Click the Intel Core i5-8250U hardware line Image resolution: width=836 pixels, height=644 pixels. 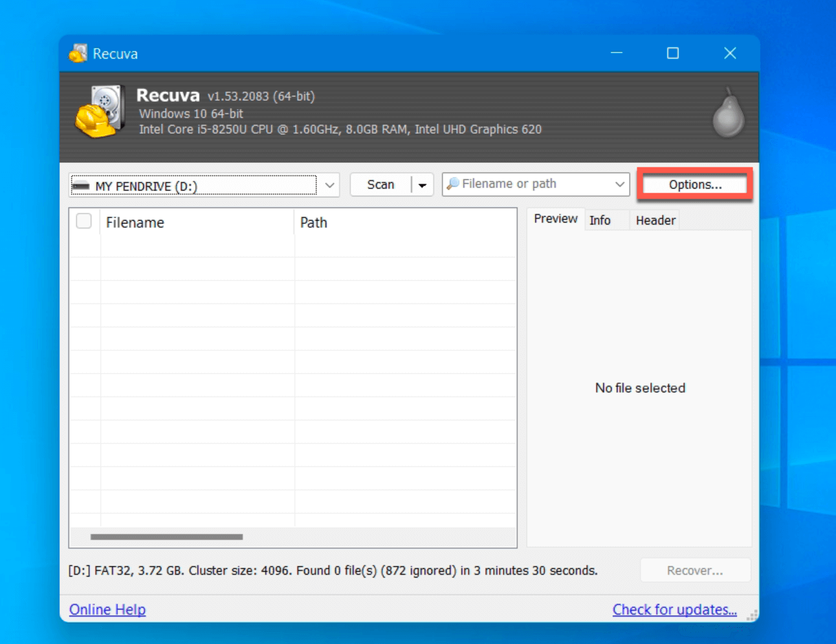(340, 129)
